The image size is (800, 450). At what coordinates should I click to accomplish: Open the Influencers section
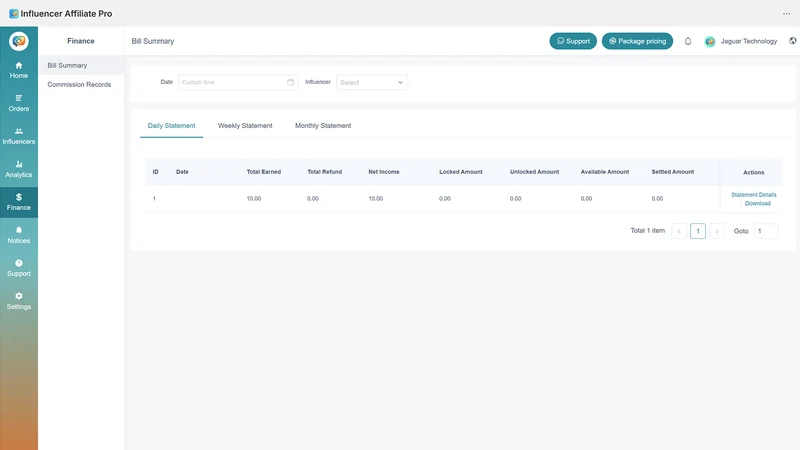(x=18, y=136)
